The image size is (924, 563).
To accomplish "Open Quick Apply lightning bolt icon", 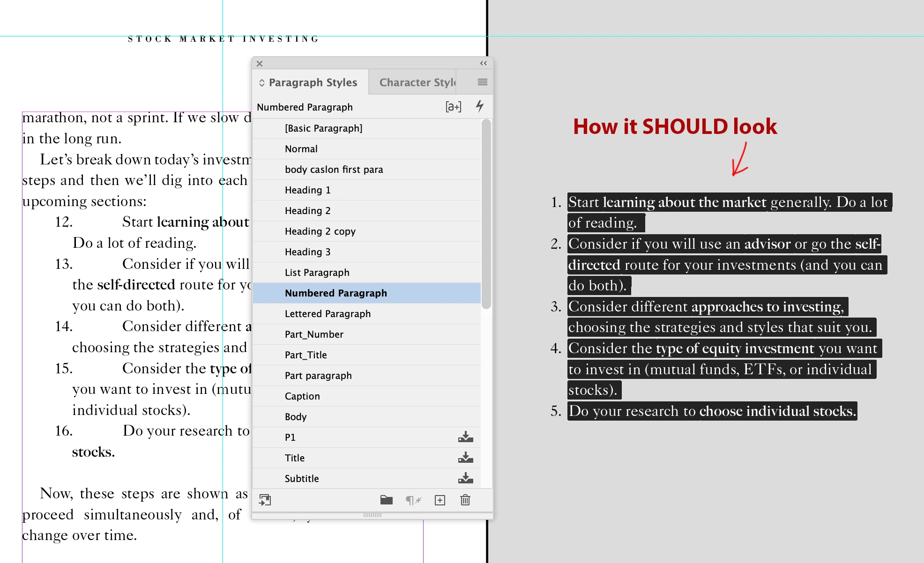I will tap(479, 106).
